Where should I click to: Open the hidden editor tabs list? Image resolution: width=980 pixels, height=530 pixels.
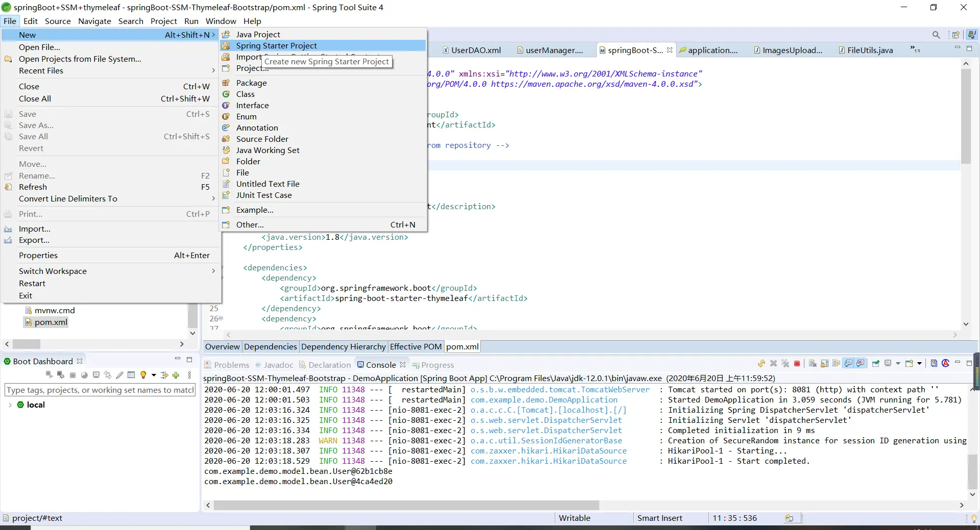coord(915,49)
